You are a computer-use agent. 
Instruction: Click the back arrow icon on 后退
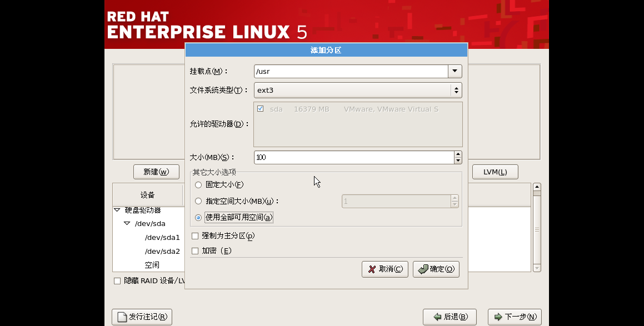[x=438, y=317]
